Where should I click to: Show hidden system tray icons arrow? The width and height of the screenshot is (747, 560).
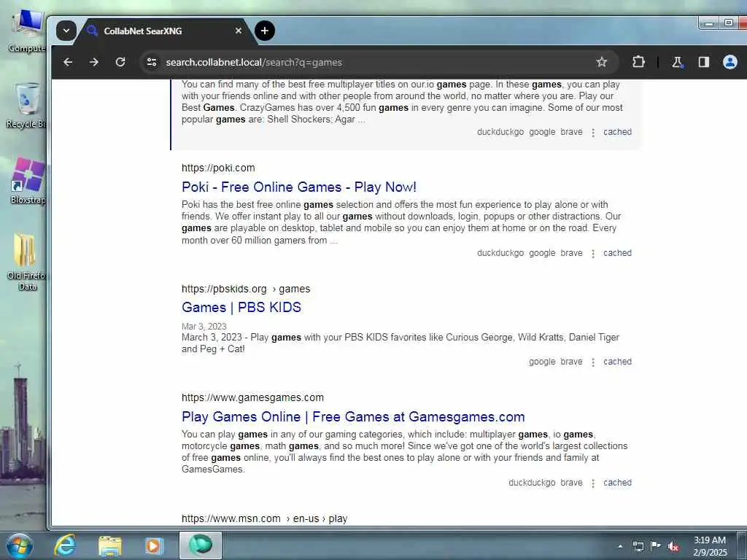click(620, 546)
